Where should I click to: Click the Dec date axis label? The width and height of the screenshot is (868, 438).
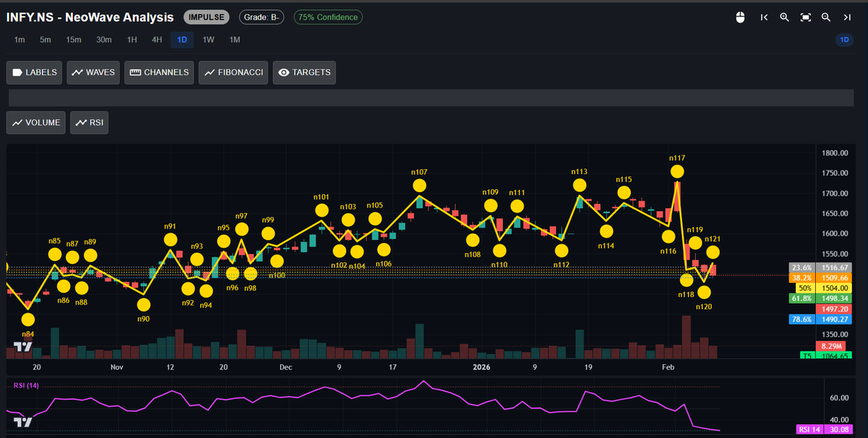(x=286, y=367)
